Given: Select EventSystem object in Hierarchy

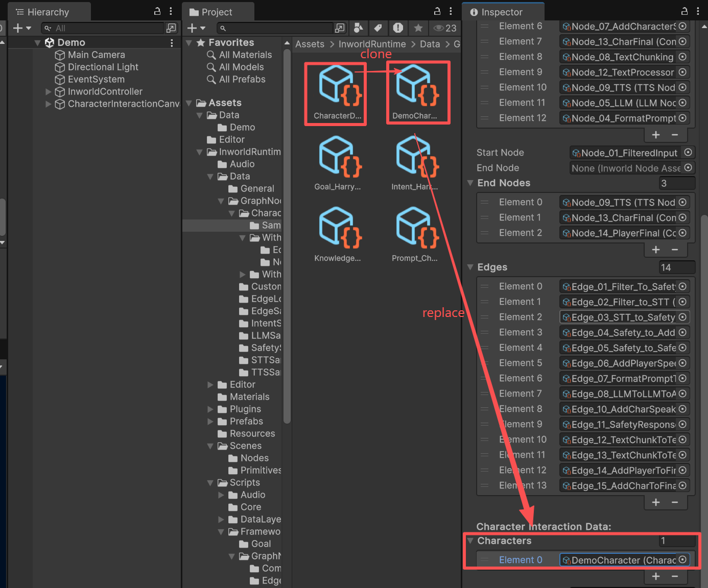Looking at the screenshot, I should (x=96, y=79).
